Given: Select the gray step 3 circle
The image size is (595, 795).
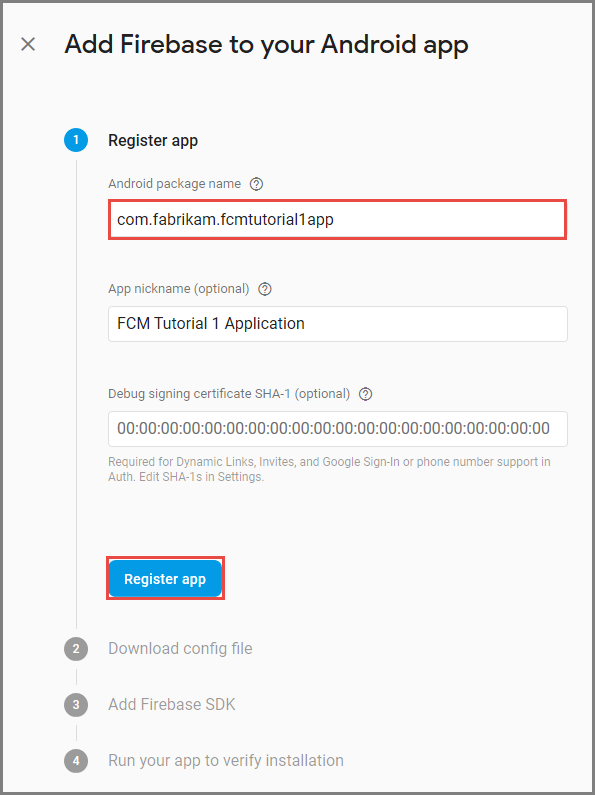Looking at the screenshot, I should point(76,704).
